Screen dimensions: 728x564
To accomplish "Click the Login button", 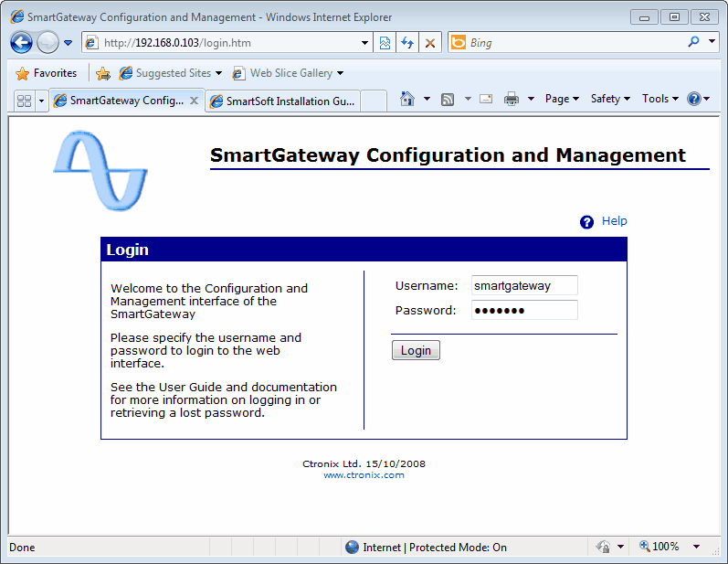I will click(x=416, y=350).
